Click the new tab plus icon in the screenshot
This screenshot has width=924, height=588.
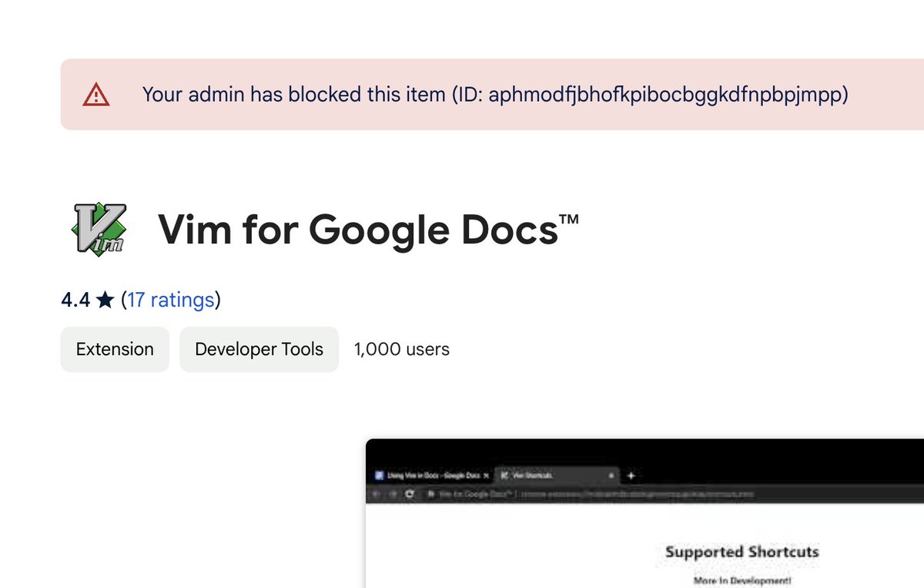(x=631, y=475)
